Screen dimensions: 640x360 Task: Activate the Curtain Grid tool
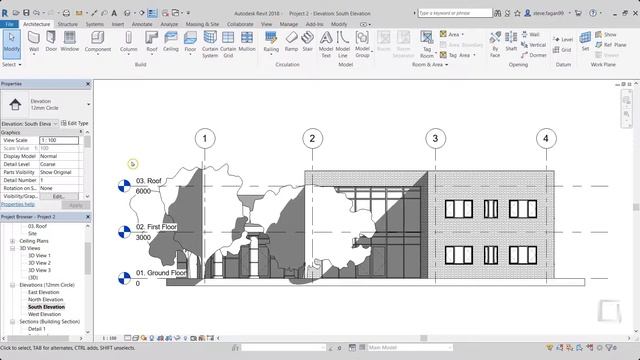click(228, 44)
